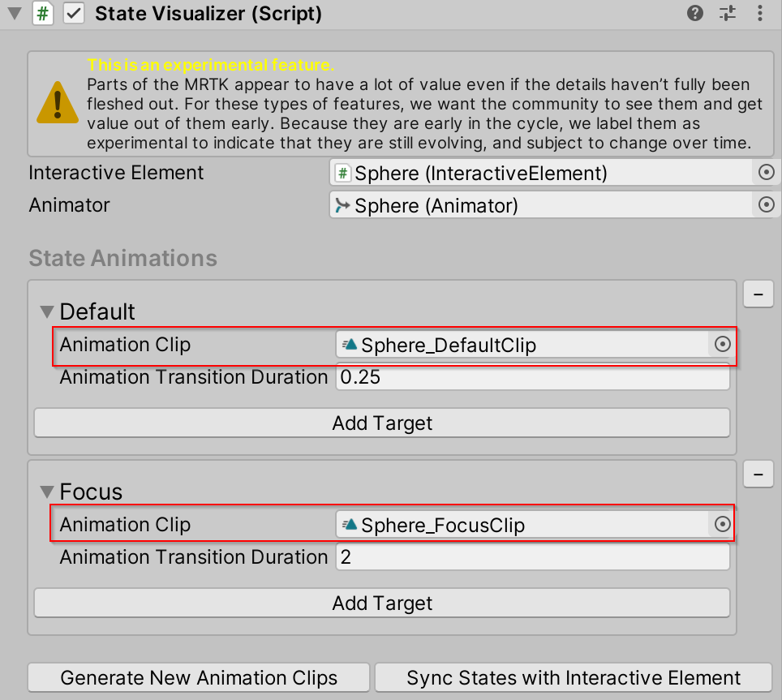This screenshot has height=700, width=782.
Task: Collapse the State Visualizer component with the foldout arrow
Action: (13, 14)
